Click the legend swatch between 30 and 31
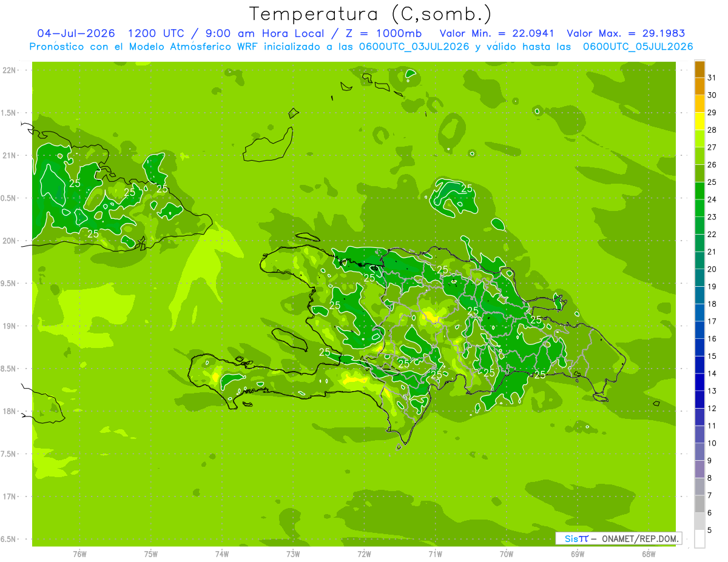 [x=699, y=87]
